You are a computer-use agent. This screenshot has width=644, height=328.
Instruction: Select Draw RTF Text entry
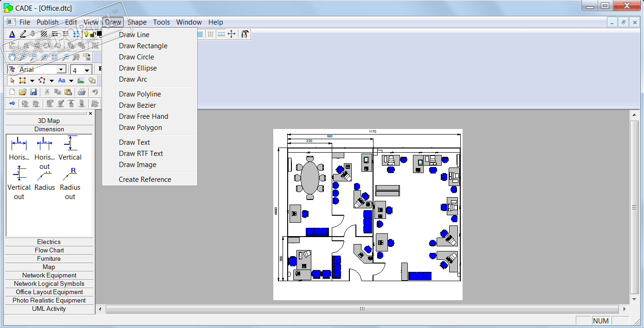point(150,153)
